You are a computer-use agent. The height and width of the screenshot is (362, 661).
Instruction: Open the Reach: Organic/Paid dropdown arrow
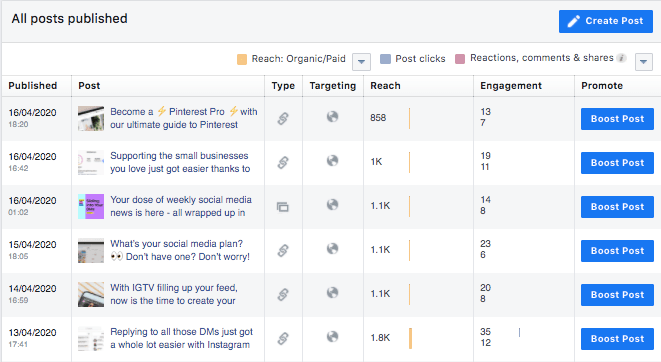pyautogui.click(x=361, y=62)
